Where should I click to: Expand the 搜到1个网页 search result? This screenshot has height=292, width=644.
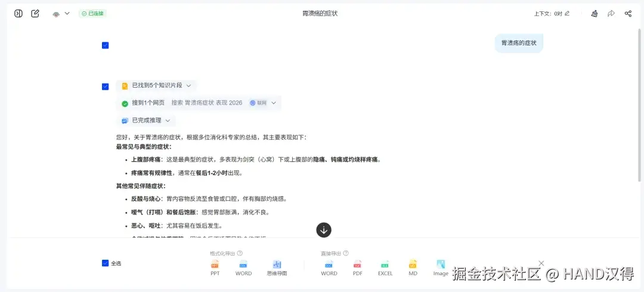click(199, 103)
